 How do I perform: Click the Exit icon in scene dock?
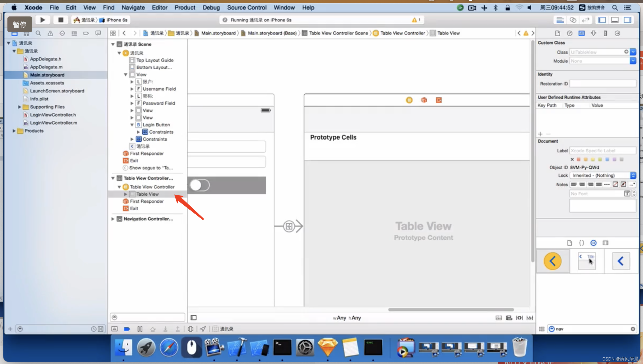click(439, 100)
